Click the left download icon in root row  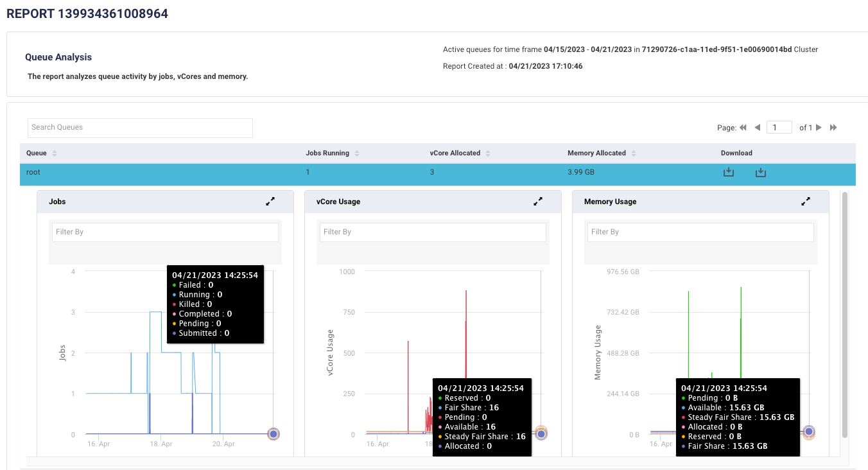click(x=729, y=172)
